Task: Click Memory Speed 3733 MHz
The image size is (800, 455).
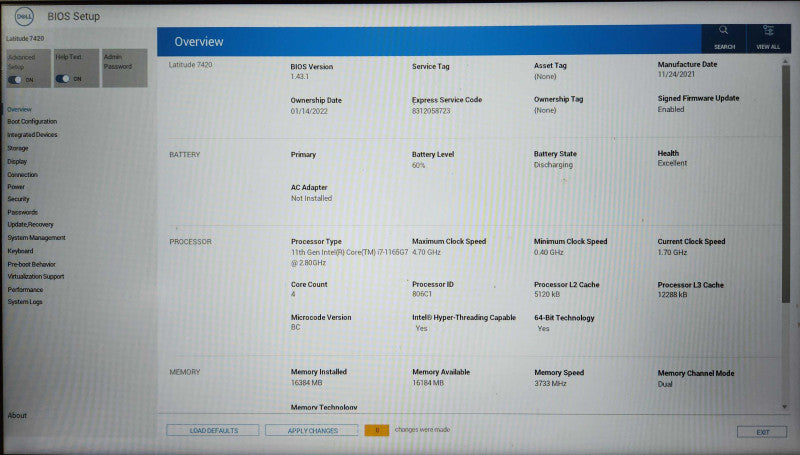Action: 551,384
